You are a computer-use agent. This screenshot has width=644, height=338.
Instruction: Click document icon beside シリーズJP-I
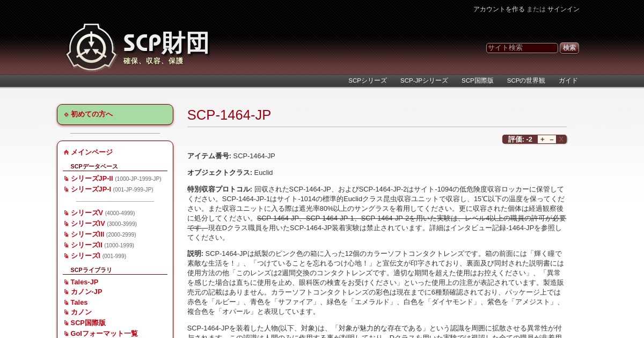pos(66,189)
